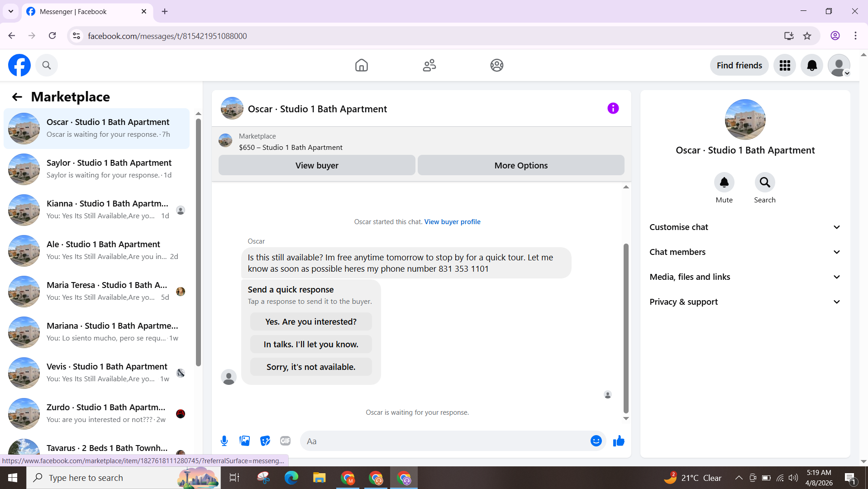
Task: Open the Menu grid icon
Action: pyautogui.click(x=785, y=66)
